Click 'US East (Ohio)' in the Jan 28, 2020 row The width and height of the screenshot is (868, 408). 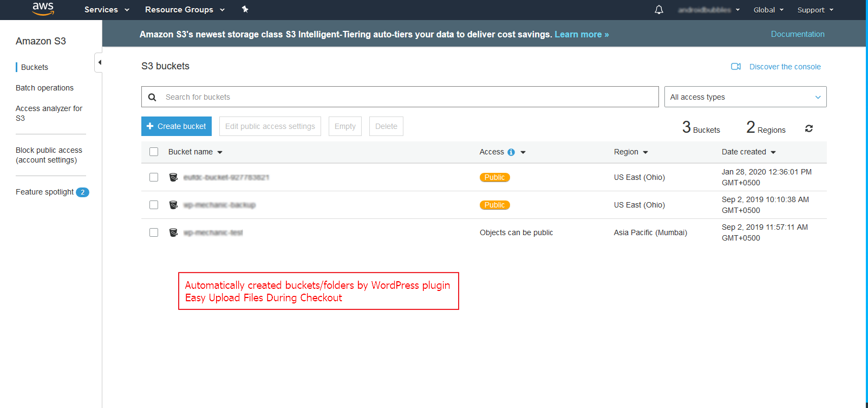coord(639,177)
